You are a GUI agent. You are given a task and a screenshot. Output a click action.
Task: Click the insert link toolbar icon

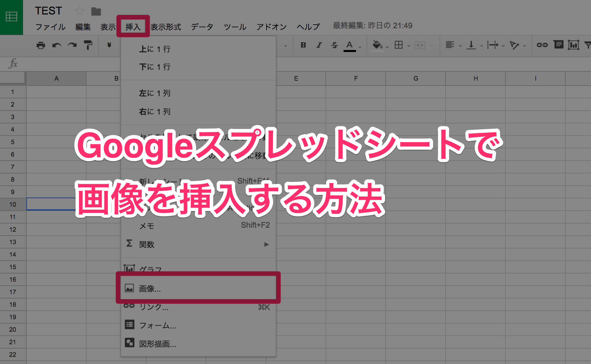[x=542, y=45]
